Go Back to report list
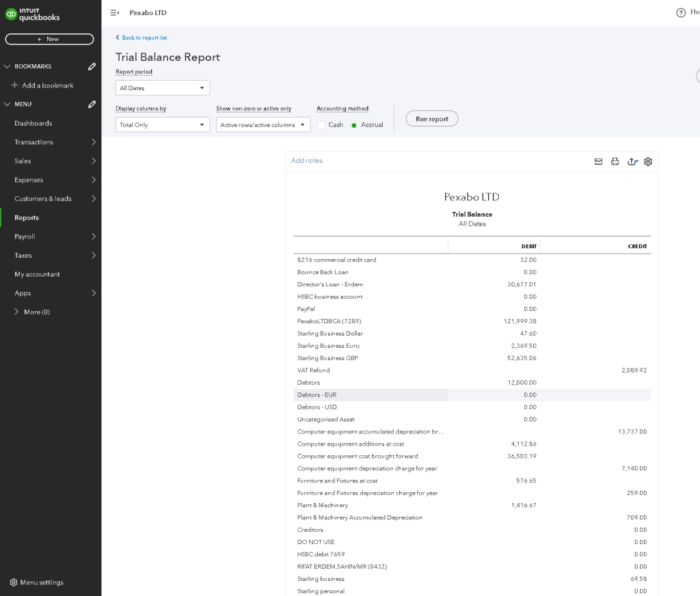The width and height of the screenshot is (700, 596). pyautogui.click(x=141, y=38)
